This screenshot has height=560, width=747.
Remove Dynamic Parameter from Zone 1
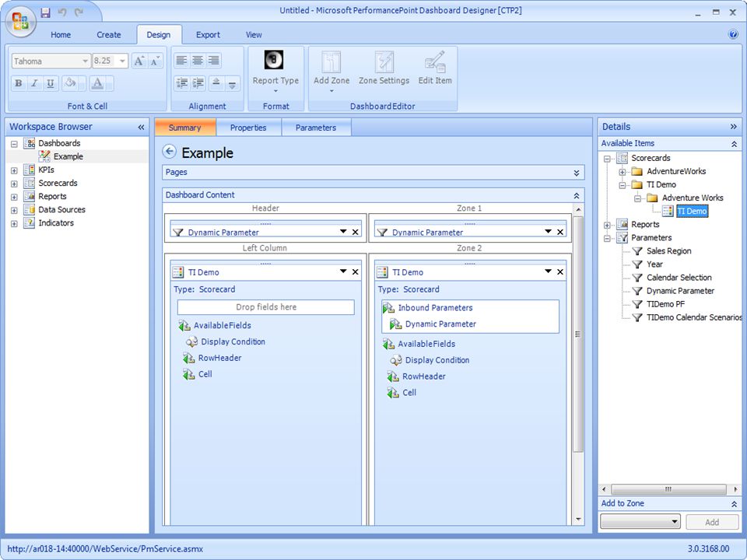tap(560, 232)
